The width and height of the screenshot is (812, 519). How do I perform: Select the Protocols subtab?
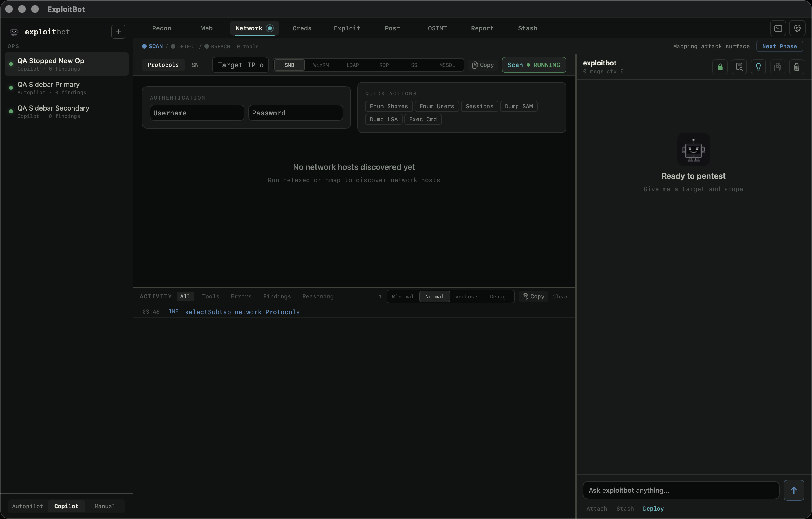point(163,65)
